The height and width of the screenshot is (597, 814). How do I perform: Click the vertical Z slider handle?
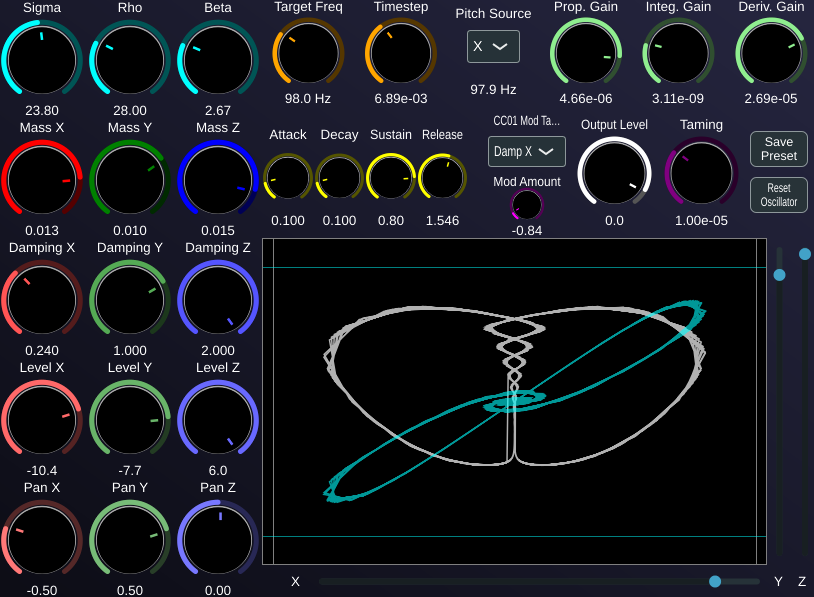[x=804, y=254]
